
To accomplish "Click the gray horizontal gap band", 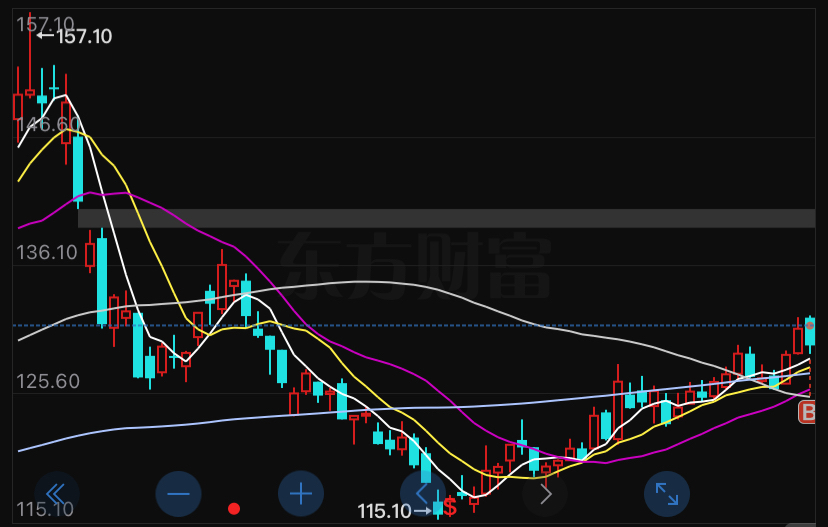I will [447, 219].
